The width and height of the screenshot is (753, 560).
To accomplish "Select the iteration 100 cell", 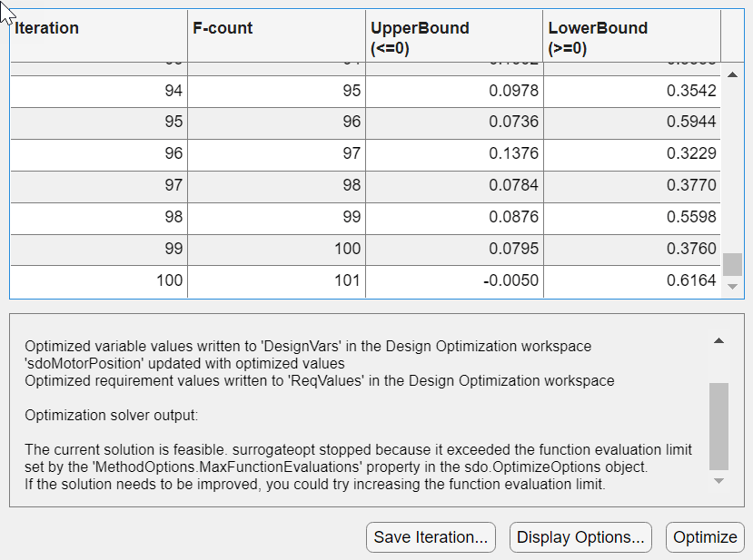I will point(99,280).
